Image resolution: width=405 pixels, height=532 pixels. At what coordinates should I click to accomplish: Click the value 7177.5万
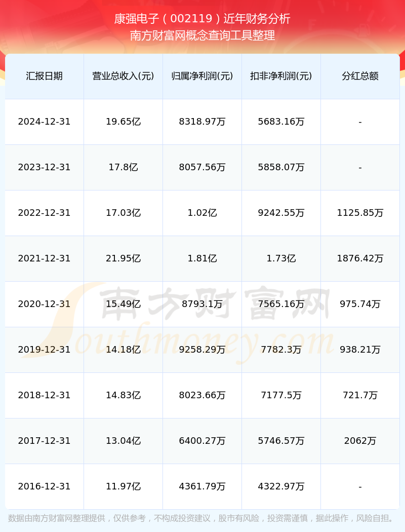point(281,395)
